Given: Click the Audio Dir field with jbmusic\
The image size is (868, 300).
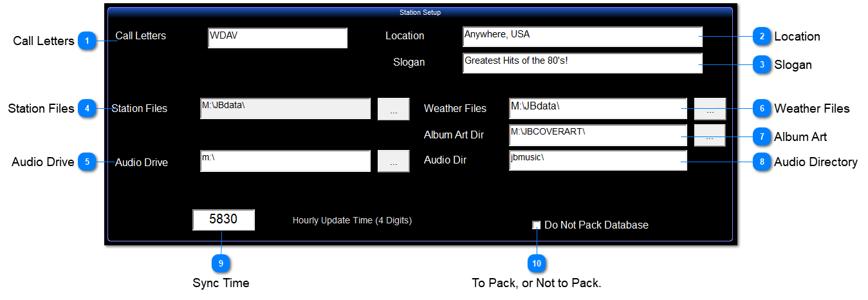Looking at the screenshot, I should click(x=598, y=160).
